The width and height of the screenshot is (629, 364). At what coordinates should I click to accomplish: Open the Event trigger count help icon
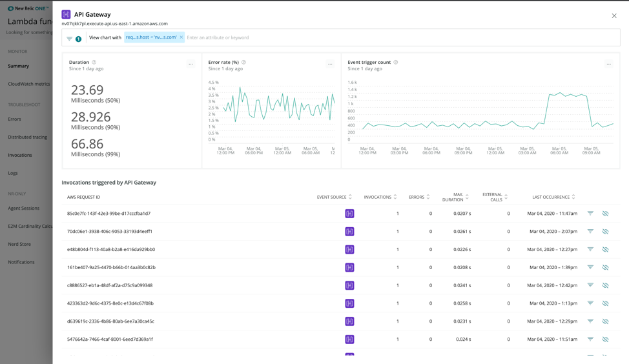(x=395, y=62)
